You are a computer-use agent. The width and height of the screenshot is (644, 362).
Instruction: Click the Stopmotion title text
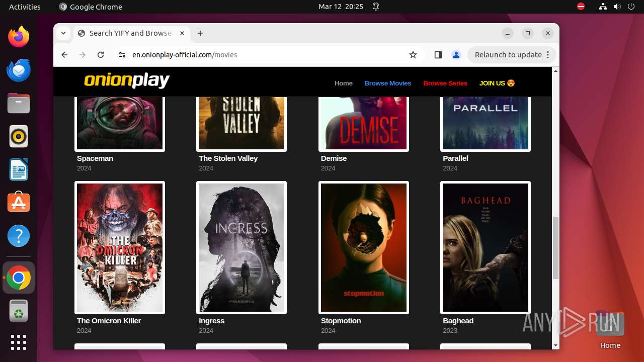coord(341,320)
